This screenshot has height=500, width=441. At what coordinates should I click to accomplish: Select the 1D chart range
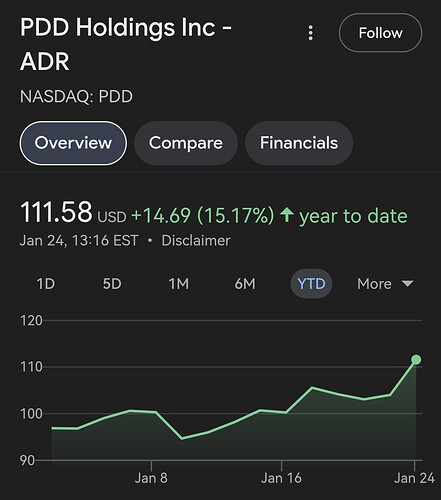pyautogui.click(x=46, y=284)
